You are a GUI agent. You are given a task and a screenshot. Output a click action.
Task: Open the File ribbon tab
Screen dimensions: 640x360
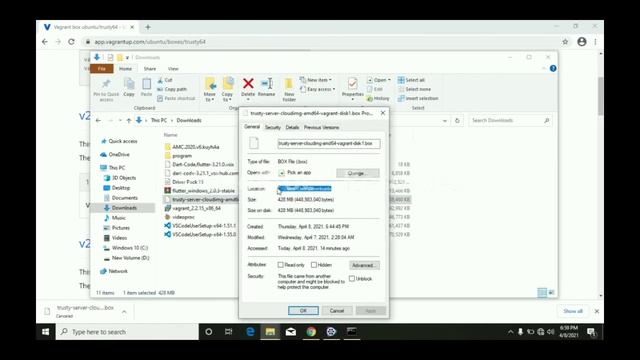[102, 69]
